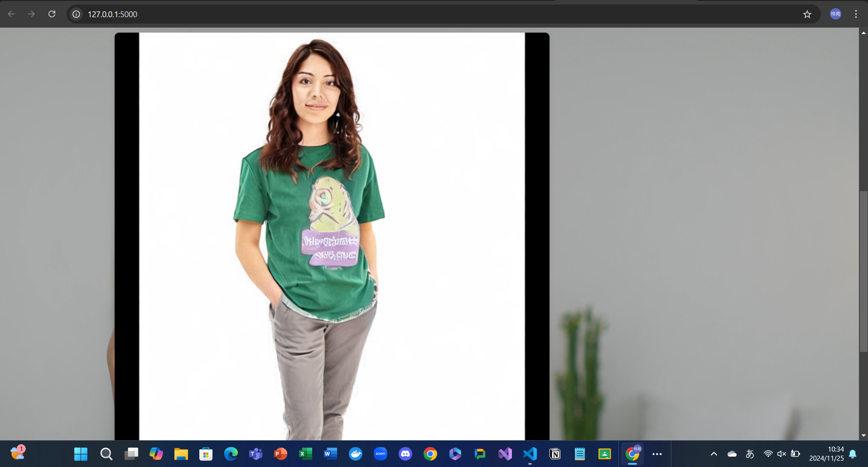Launch Notion from the taskbar

(x=555, y=454)
